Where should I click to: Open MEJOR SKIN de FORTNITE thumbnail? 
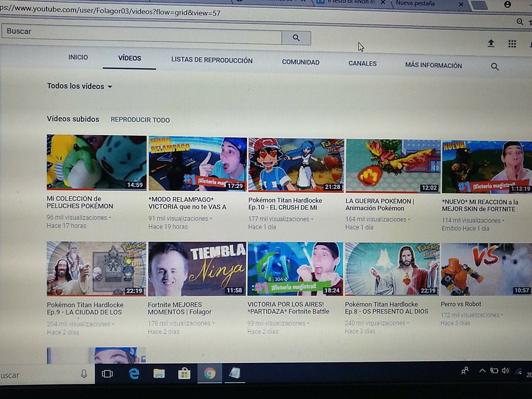tap(487, 167)
